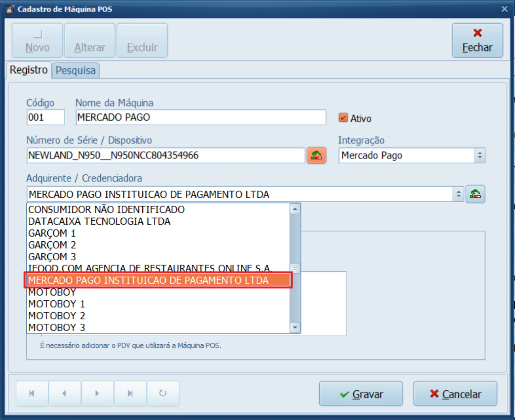Viewport: 515px width, 420px height.
Task: Click the dropdown list scroll-up arrow
Action: pos(295,209)
